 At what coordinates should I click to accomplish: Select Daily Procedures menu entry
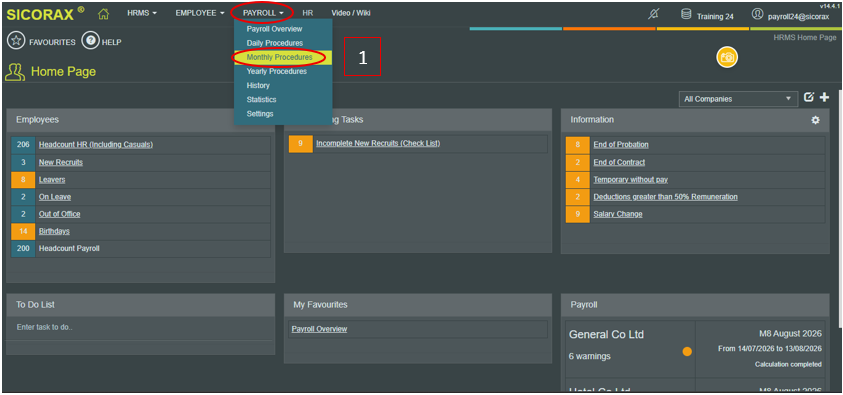click(x=275, y=43)
